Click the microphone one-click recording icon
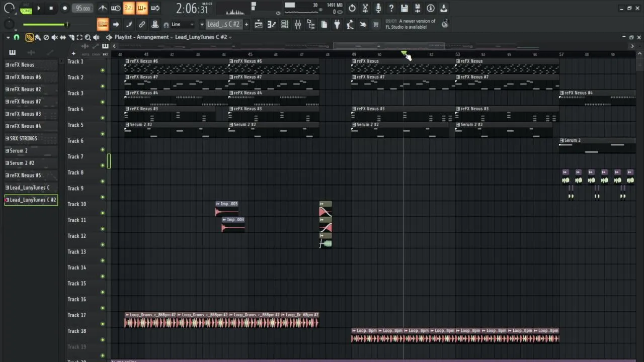Image resolution: width=644 pixels, height=362 pixels. (x=378, y=8)
